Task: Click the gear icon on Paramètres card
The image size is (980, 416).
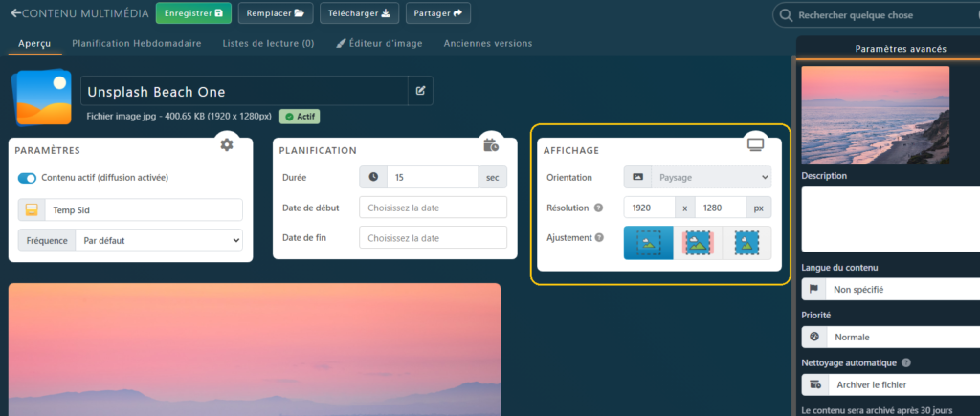Action: coord(226,144)
